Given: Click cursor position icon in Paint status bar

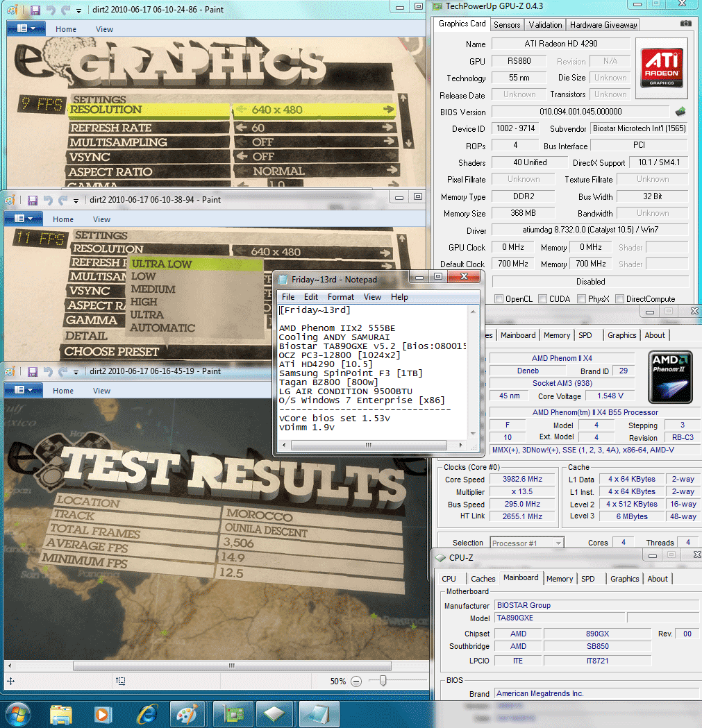Looking at the screenshot, I should pos(10,681).
